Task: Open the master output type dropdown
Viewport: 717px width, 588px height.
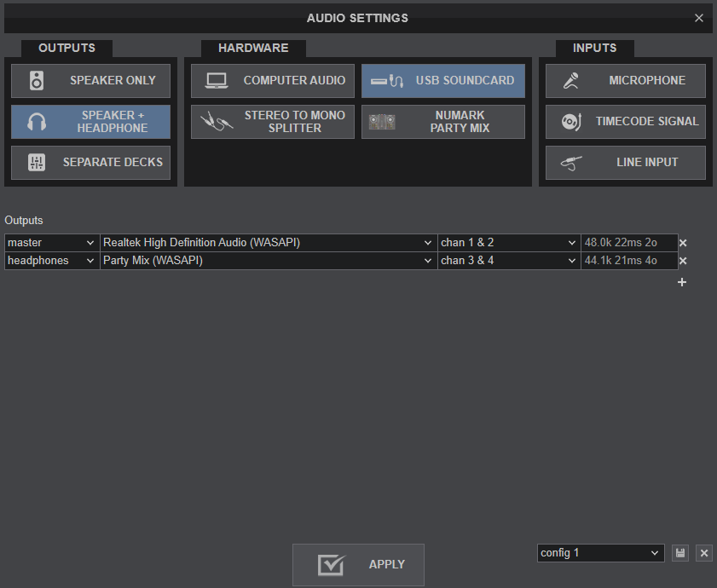Action: click(x=52, y=243)
